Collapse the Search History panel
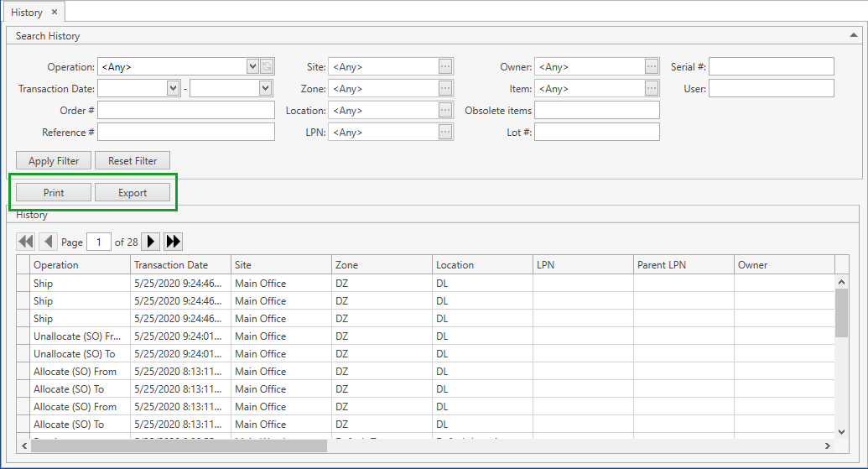The width and height of the screenshot is (868, 469). [x=854, y=36]
